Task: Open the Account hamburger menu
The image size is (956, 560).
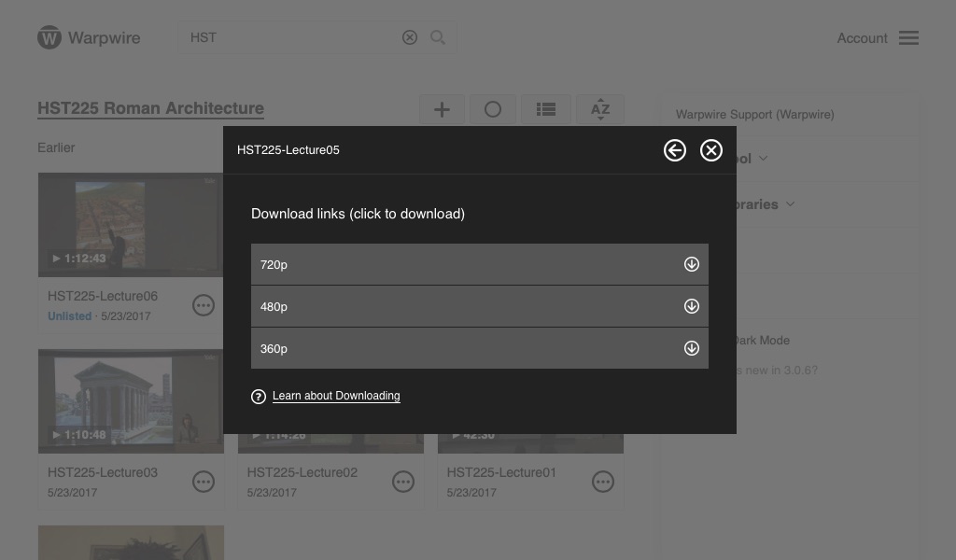Action: (908, 37)
